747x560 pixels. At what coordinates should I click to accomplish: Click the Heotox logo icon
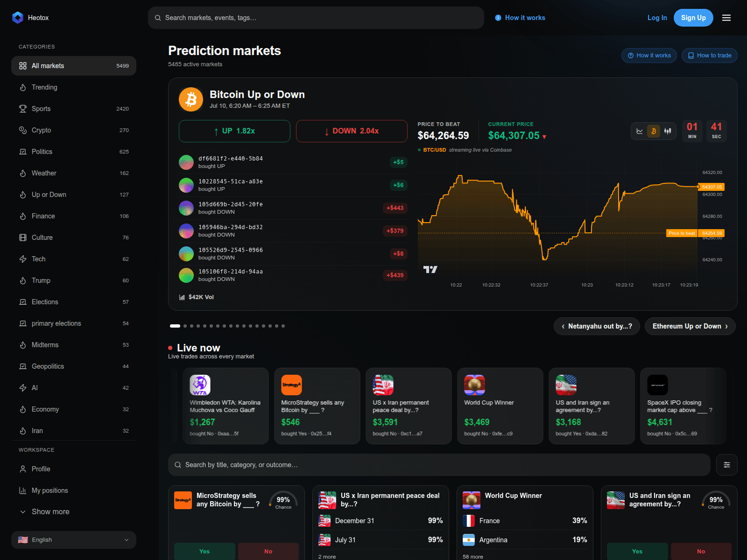pyautogui.click(x=18, y=18)
